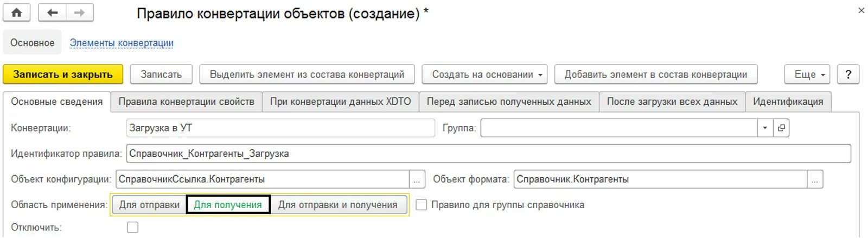Click the Home icon button
The width and height of the screenshot is (868, 238).
(17, 12)
